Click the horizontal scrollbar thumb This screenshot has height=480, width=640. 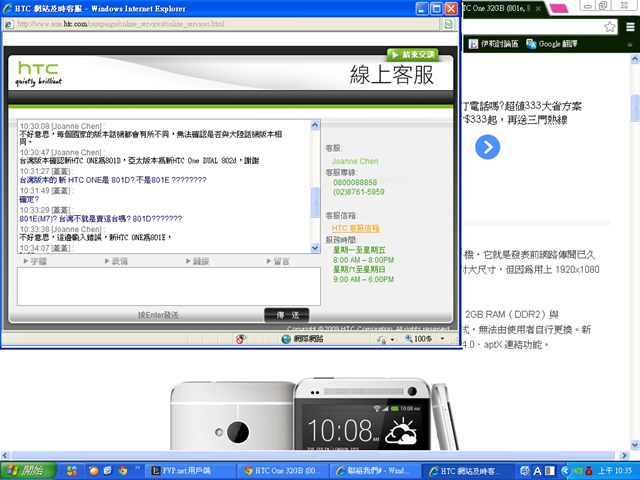(313, 455)
